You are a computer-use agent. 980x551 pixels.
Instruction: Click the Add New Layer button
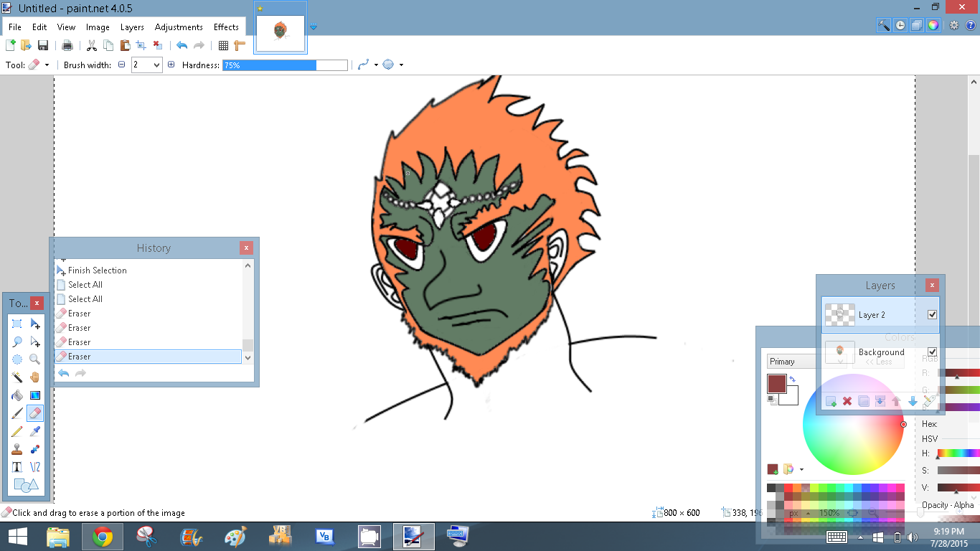click(x=831, y=401)
